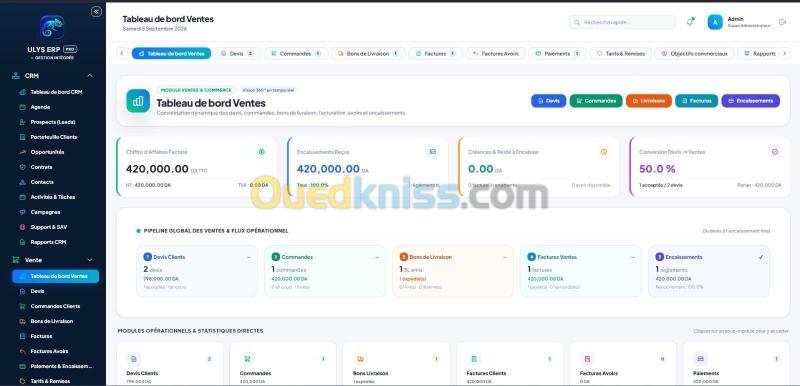This screenshot has width=800, height=386.
Task: Open Portefeuille Clients in sidebar
Action: pos(55,137)
